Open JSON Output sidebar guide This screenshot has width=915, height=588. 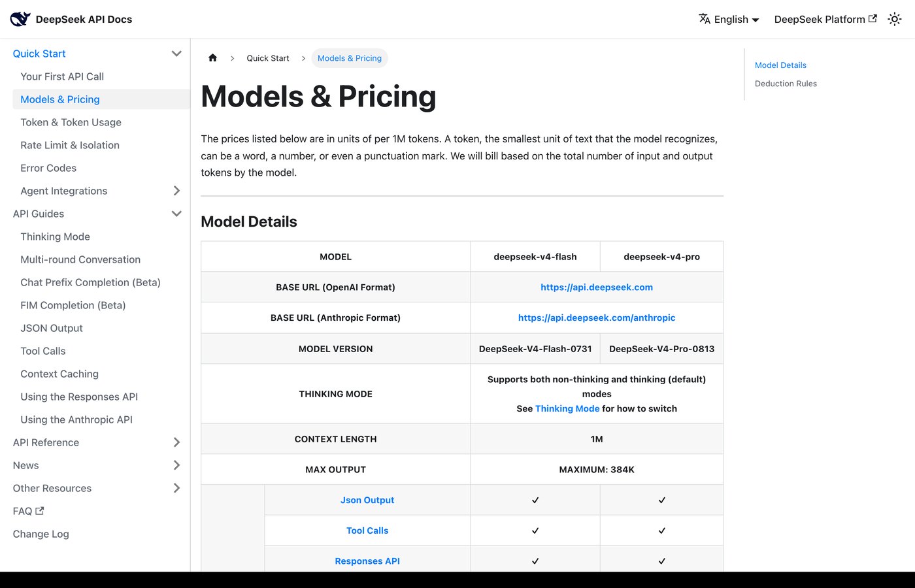(52, 328)
